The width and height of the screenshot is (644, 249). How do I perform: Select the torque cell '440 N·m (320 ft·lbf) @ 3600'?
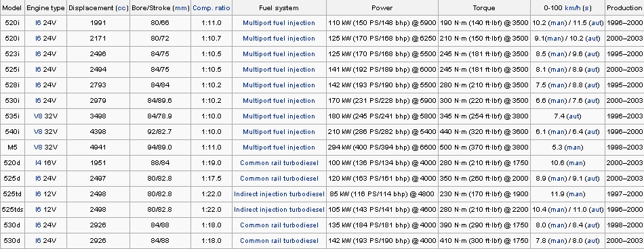(484, 132)
